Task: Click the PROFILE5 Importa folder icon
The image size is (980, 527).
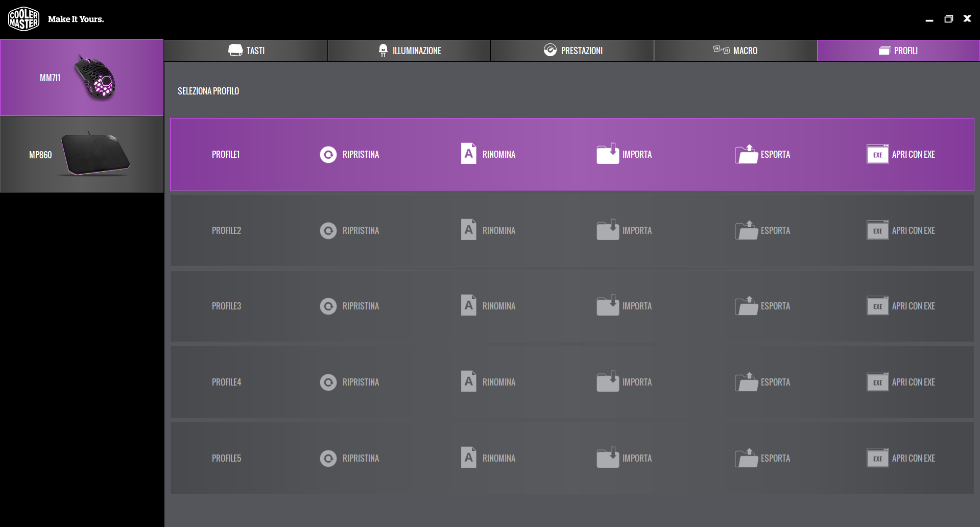Action: [608, 457]
